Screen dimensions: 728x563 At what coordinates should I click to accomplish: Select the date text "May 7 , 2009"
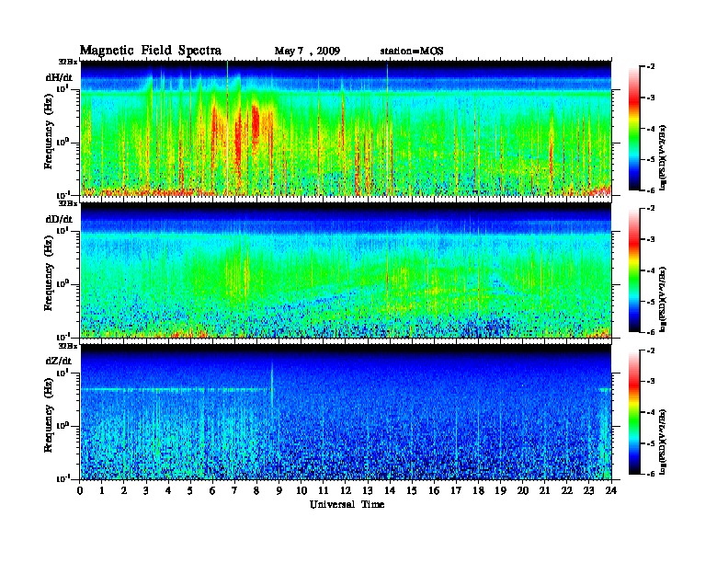pos(307,51)
